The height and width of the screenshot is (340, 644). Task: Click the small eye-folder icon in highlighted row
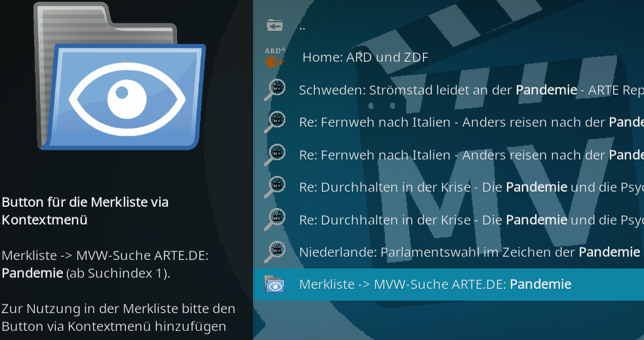[x=274, y=284]
